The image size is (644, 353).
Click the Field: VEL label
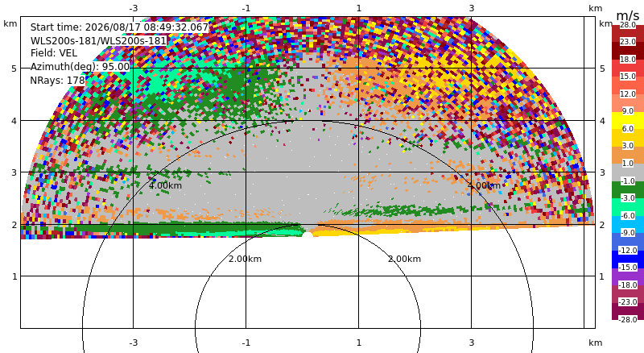click(54, 53)
